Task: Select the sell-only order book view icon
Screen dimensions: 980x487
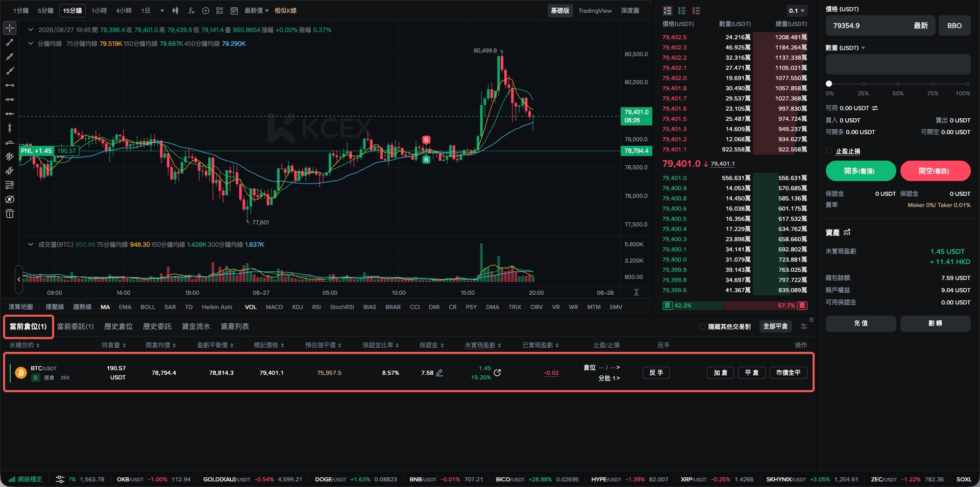Action: (x=696, y=11)
